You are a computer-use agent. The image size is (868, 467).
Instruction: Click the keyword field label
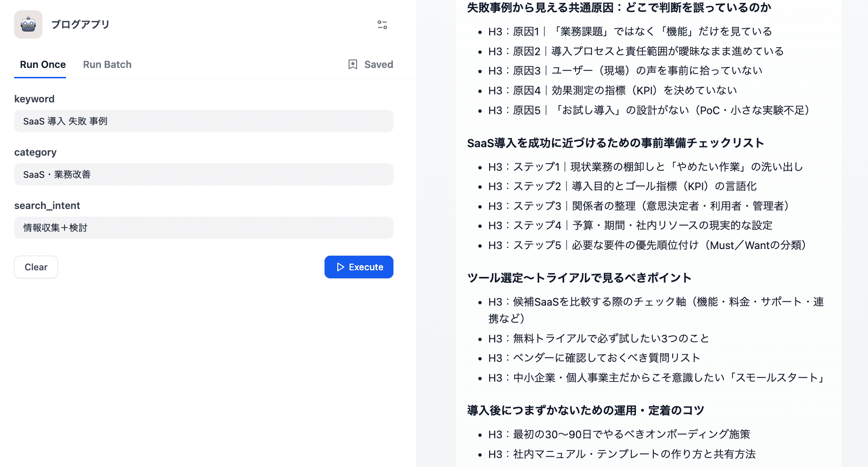[34, 99]
